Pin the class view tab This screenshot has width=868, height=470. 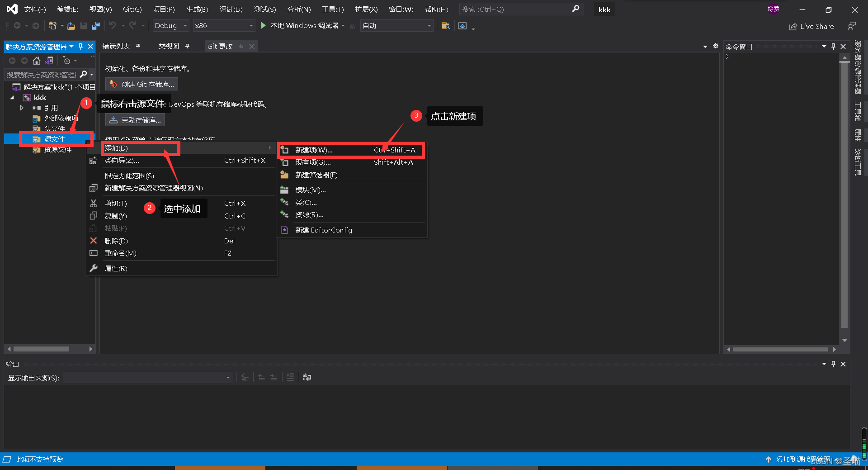[187, 46]
